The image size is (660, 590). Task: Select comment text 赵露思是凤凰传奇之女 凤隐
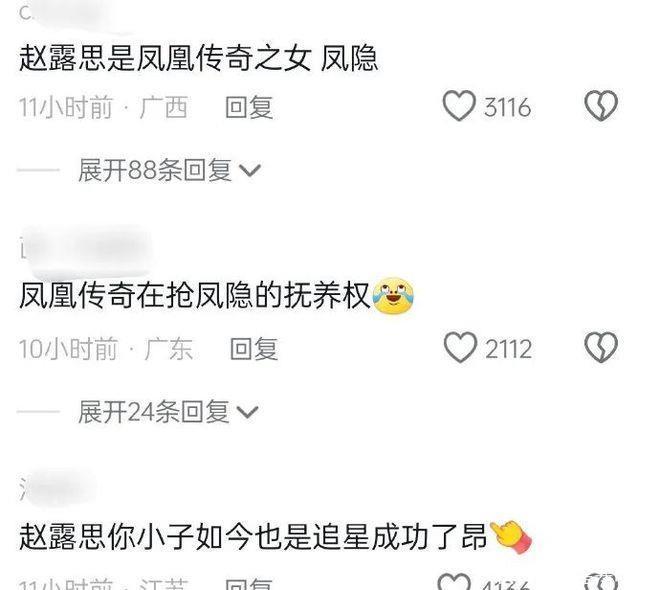(x=198, y=58)
